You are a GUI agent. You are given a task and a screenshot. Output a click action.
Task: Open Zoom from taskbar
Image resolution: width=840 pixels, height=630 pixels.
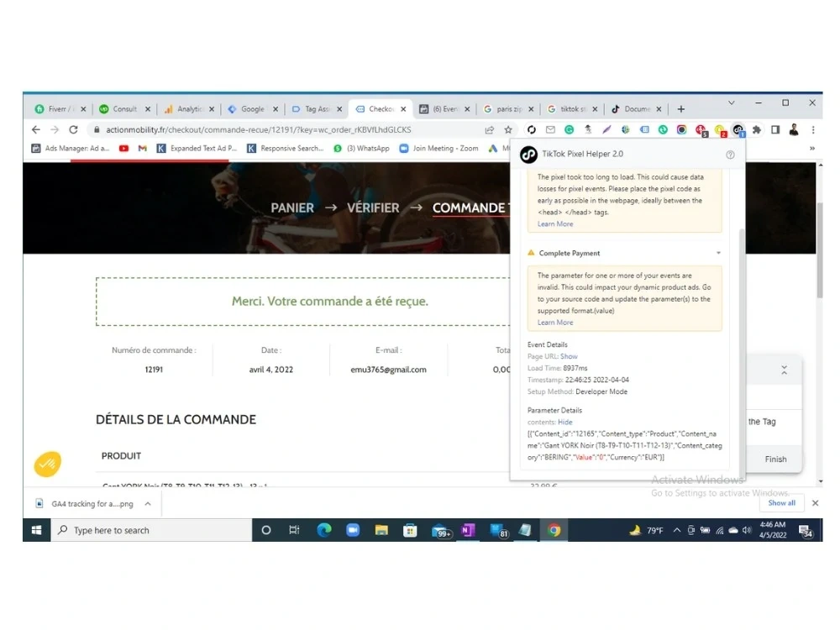point(353,530)
